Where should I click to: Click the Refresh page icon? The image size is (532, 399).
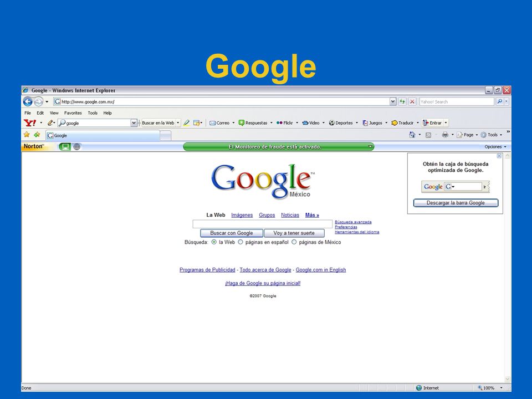402,101
